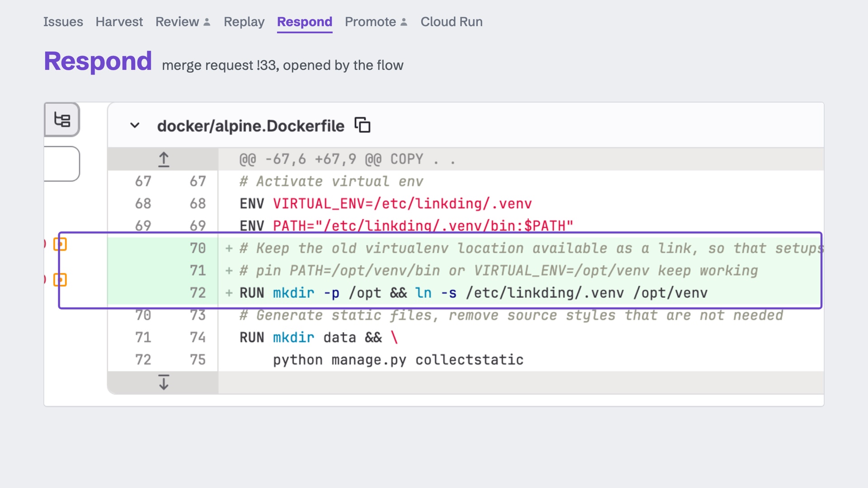
Task: Click the pin PATH=/opt/venv/bin comment line
Action: click(499, 271)
